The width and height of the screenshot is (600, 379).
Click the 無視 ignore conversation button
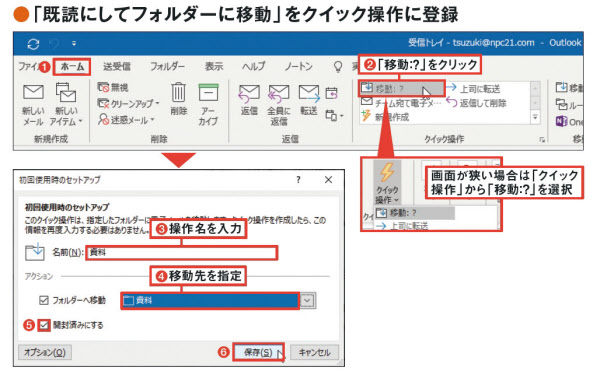pos(113,88)
